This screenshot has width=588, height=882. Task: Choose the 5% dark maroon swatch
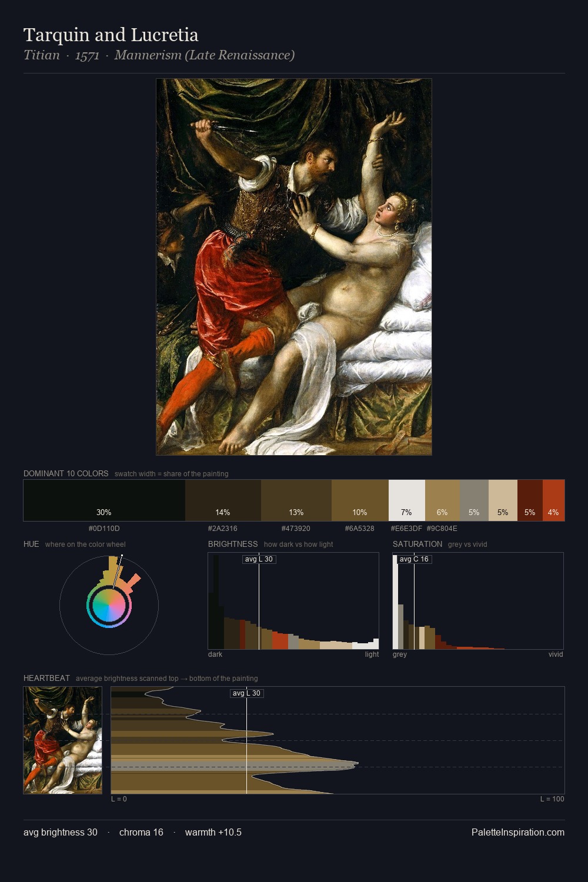[530, 500]
